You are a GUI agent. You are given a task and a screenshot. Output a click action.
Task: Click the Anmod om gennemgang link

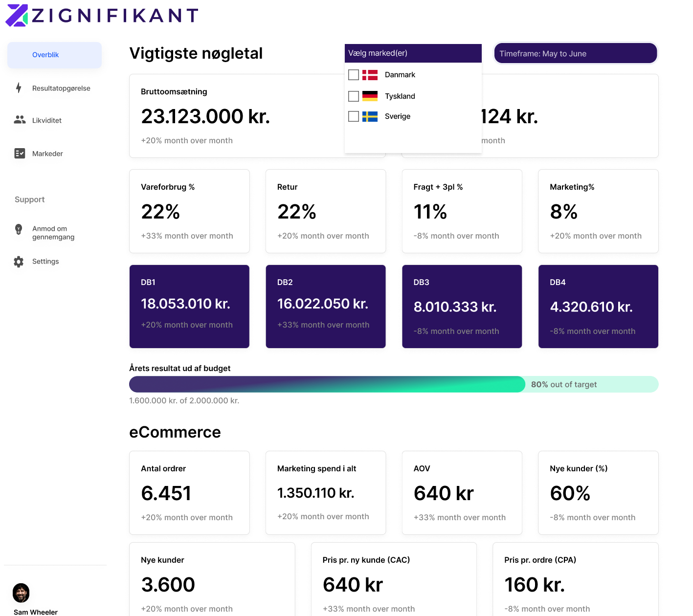click(54, 234)
